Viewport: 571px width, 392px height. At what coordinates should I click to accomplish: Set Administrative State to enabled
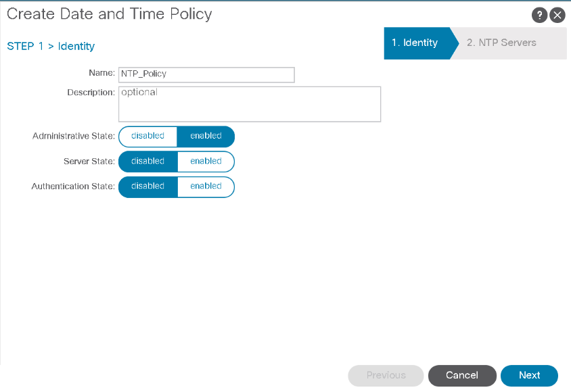pos(206,136)
